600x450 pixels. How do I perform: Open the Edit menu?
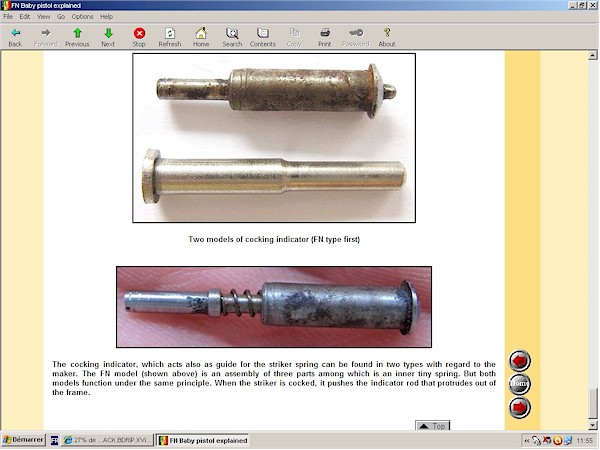[x=25, y=16]
